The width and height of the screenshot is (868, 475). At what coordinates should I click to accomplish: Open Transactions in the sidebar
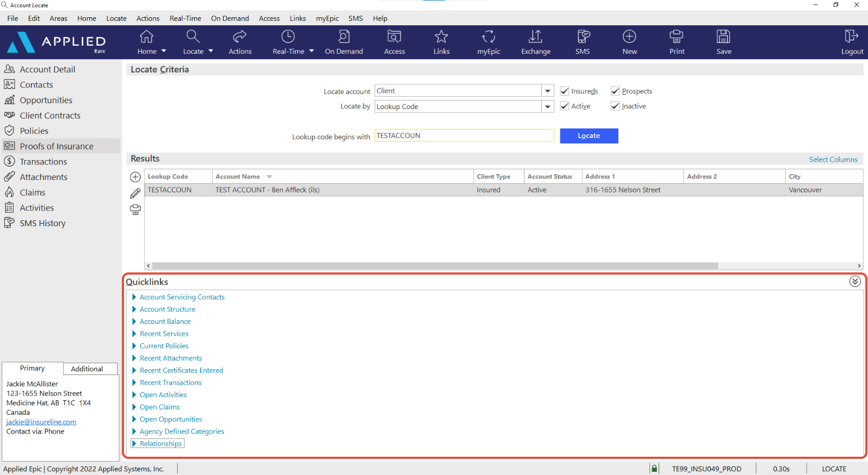(43, 162)
